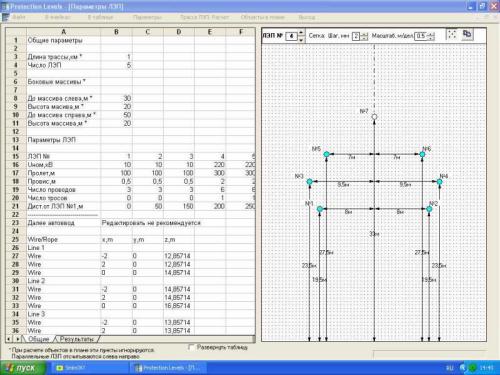The image size is (500, 375).
Task: Increase the grid step (Шаг) spinner
Action: (x=365, y=34)
